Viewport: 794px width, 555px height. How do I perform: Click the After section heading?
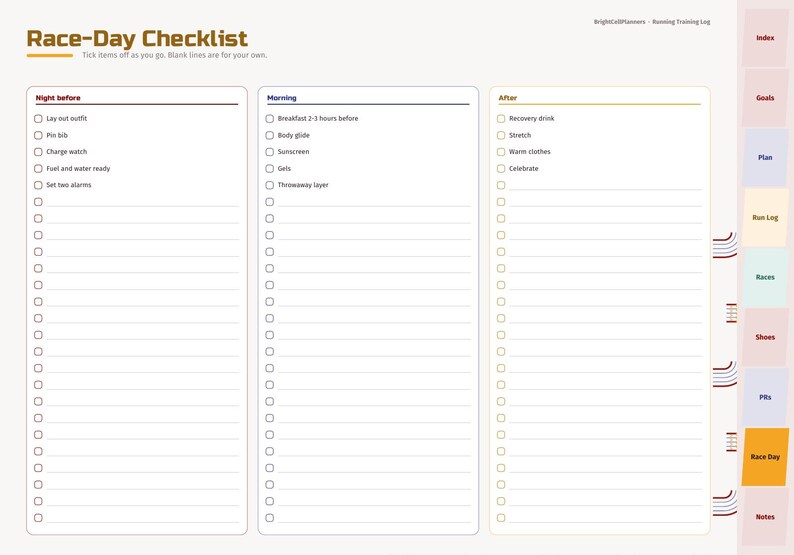click(507, 98)
